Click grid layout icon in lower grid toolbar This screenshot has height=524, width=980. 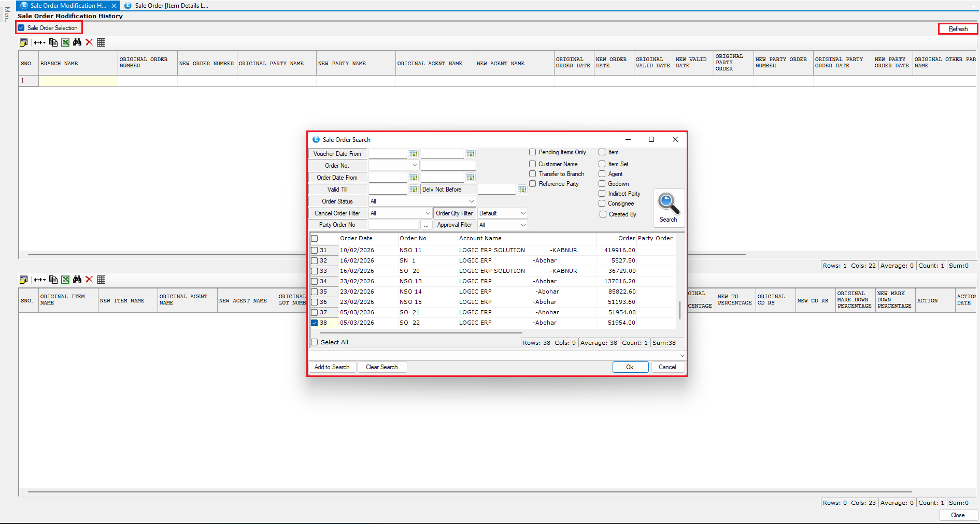(101, 280)
